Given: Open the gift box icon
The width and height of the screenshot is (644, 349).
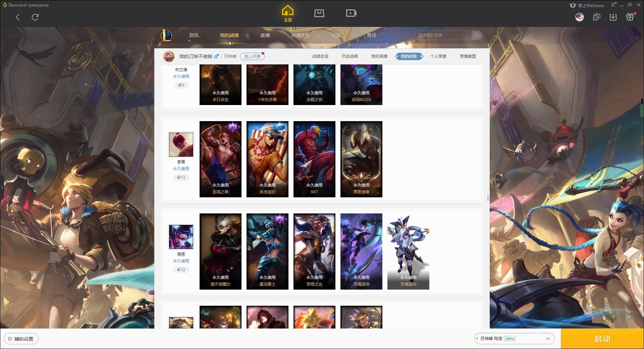Looking at the screenshot, I should pos(630,17).
